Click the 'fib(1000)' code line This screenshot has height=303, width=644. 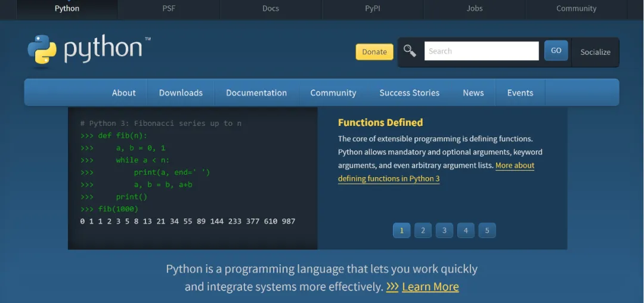118,209
